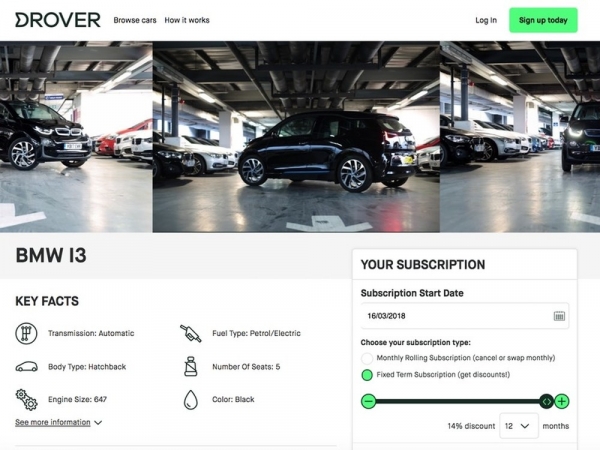Select Fixed Term Subscription option
This screenshot has width=600, height=450.
coord(367,375)
